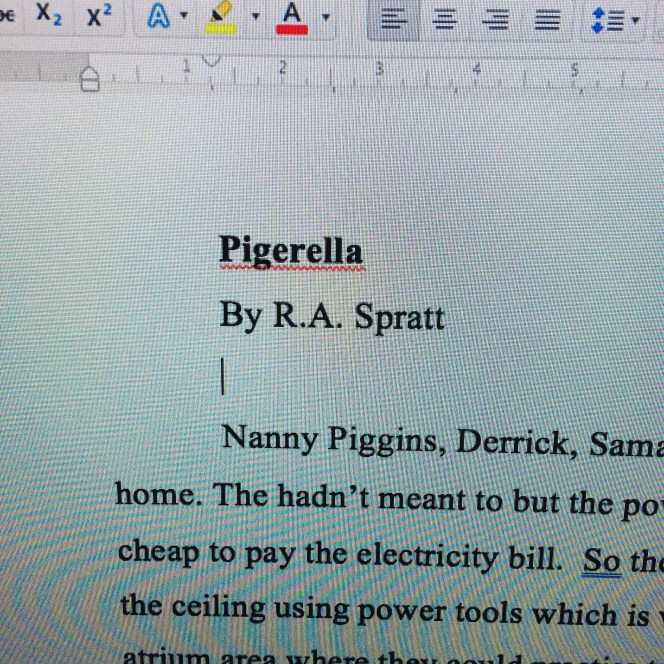Justify the paragraph text
This screenshot has height=664, width=664.
coord(546,20)
